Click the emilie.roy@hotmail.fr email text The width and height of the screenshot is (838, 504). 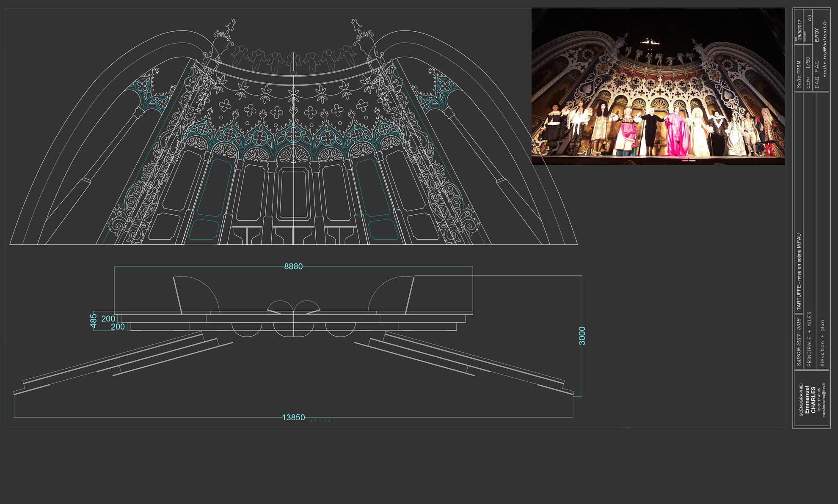click(x=824, y=49)
